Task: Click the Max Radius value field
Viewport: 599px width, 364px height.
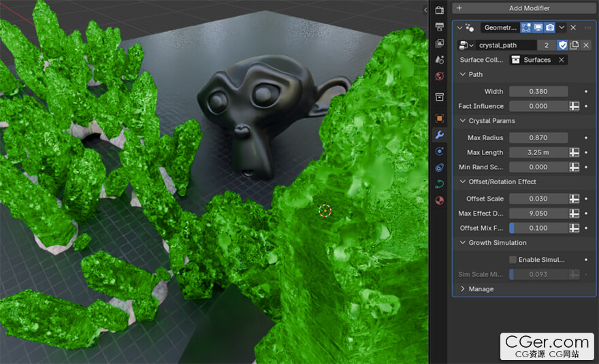Action: (x=538, y=138)
